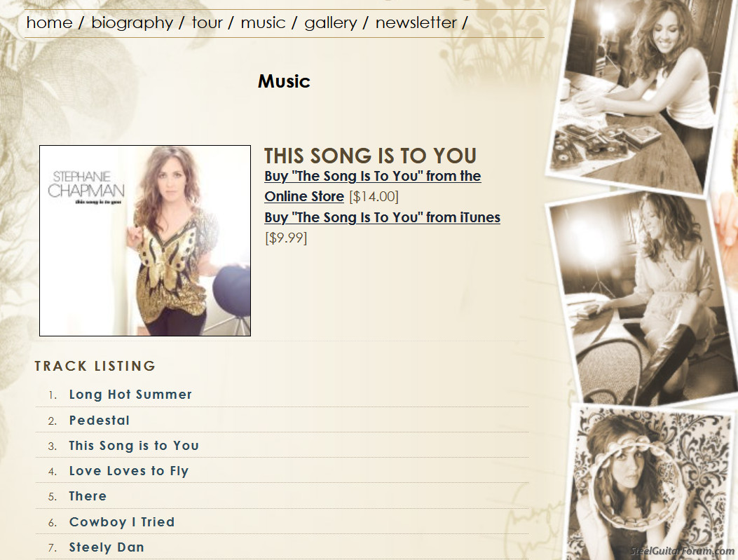Open the home navigation link

[x=50, y=22]
